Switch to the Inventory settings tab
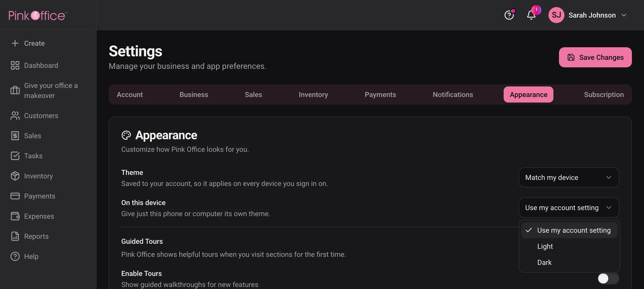The width and height of the screenshot is (644, 289). [313, 94]
